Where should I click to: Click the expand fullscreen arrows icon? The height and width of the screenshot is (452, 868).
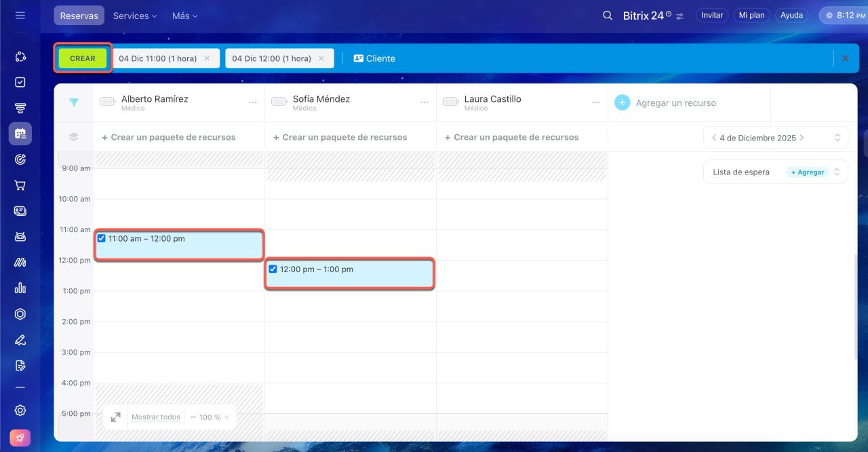point(116,417)
